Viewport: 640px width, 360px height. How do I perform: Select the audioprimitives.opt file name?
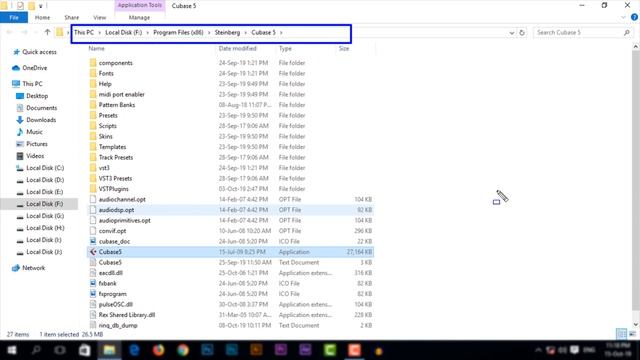click(x=124, y=220)
